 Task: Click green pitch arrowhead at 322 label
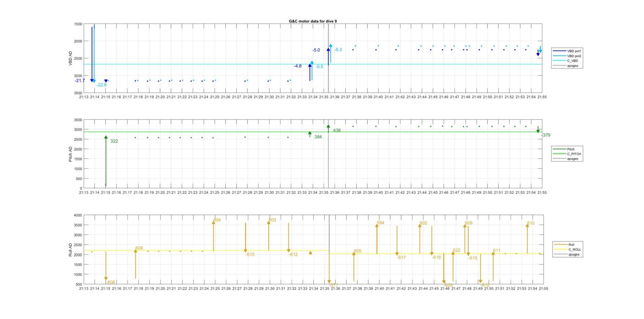(106, 137)
